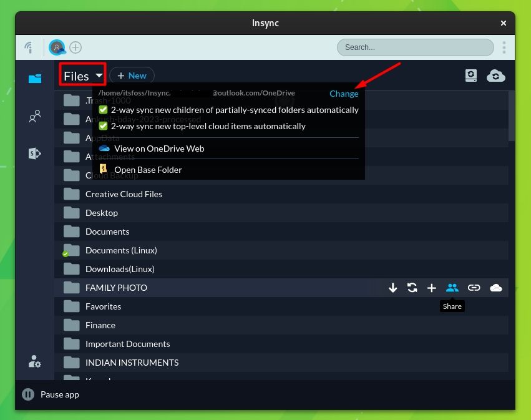Add a new account with plus icon
The height and width of the screenshot is (420, 531).
76,47
